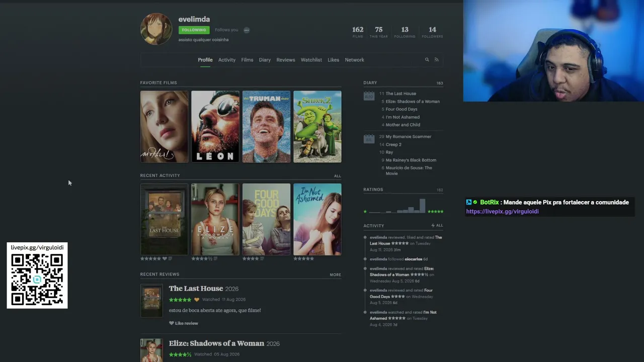Open I'm Not Ashamed diary entry
Viewport: 644px width, 362px height.
403,117
